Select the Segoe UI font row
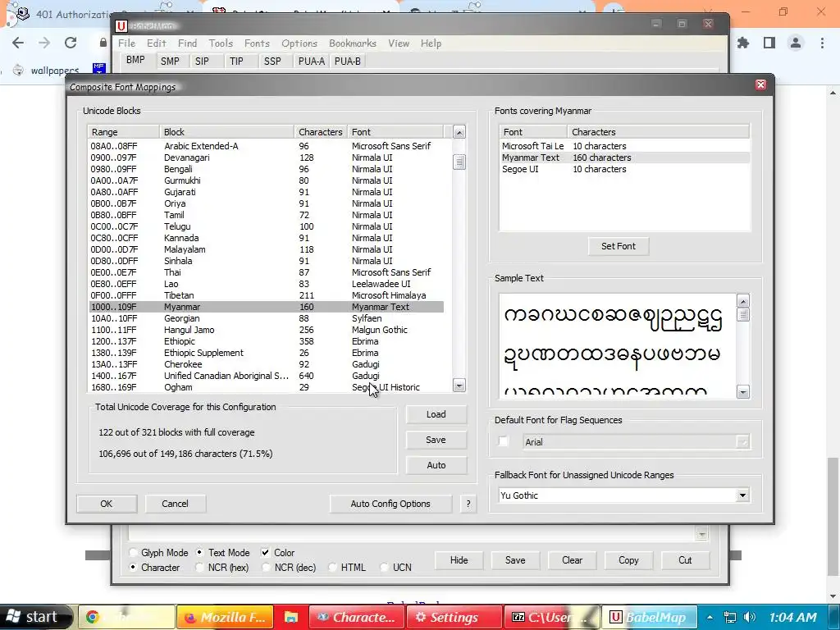 (x=623, y=169)
